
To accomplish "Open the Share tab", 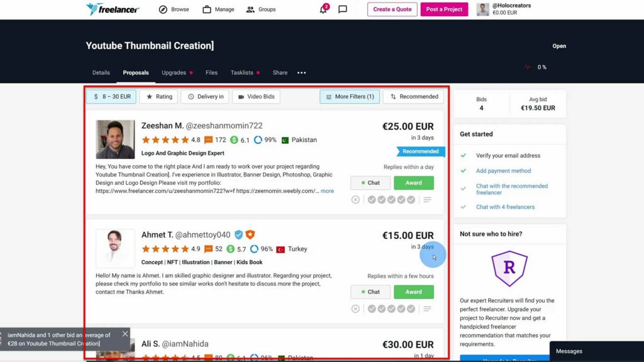I will tap(280, 73).
